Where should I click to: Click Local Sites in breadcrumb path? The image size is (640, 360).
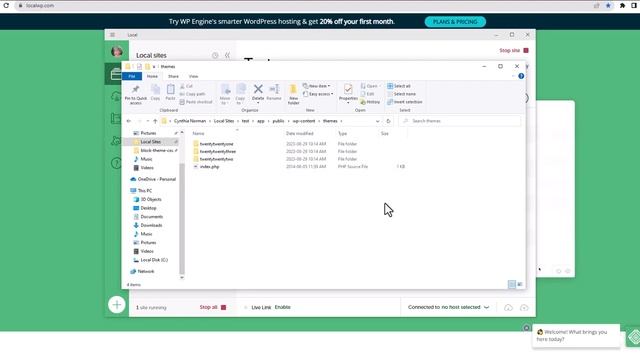(x=224, y=121)
